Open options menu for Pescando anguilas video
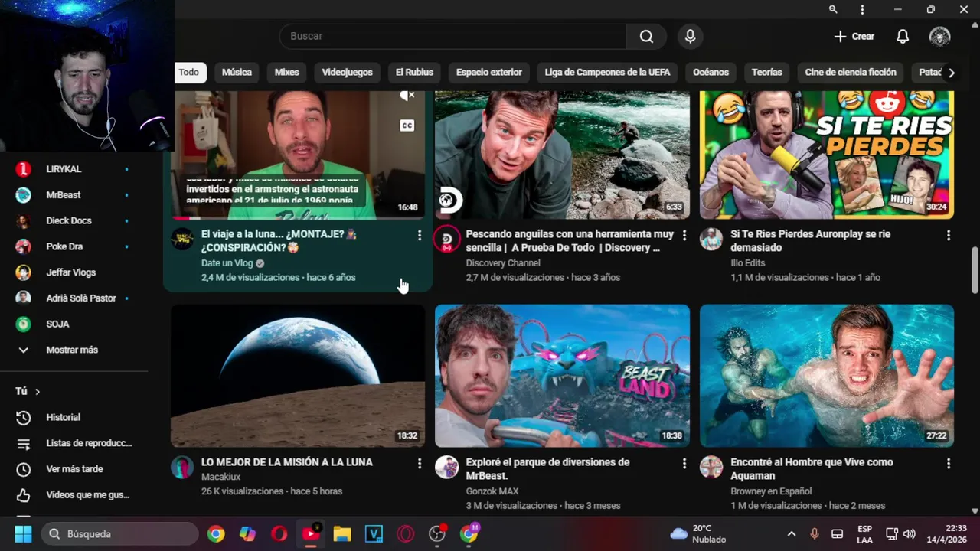This screenshot has height=551, width=980. [684, 235]
